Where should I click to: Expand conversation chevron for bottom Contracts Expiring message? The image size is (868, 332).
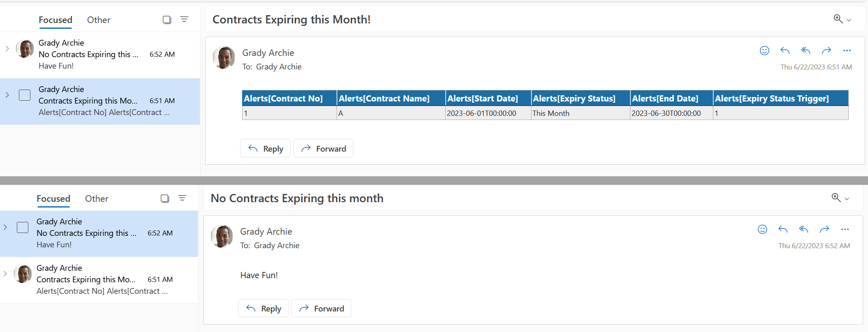pos(5,274)
